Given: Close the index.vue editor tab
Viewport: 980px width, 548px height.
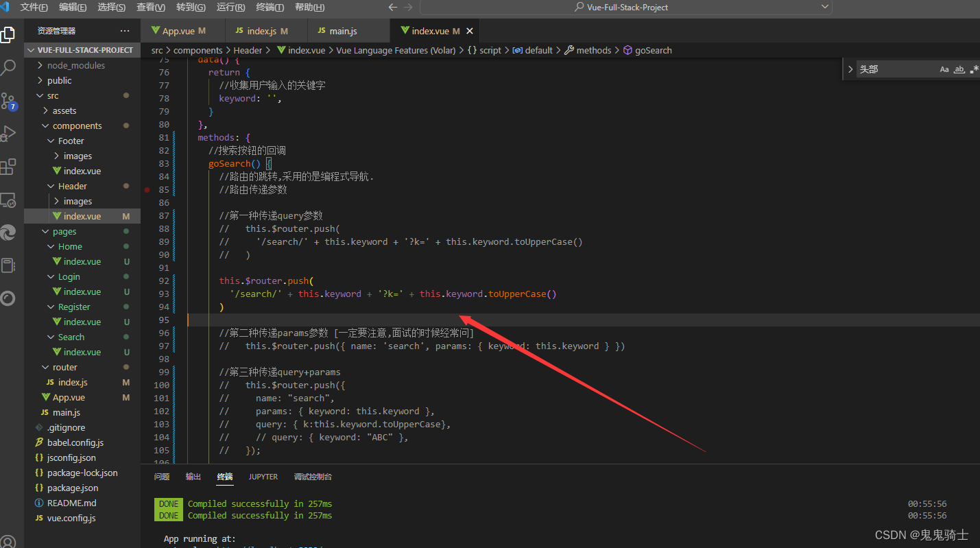Looking at the screenshot, I should (470, 31).
